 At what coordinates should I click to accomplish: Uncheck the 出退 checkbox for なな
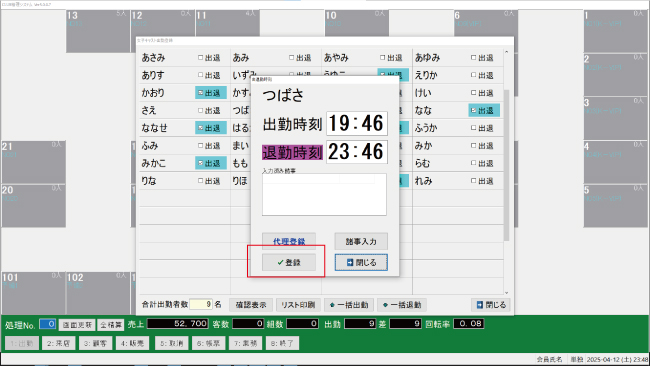click(x=473, y=110)
